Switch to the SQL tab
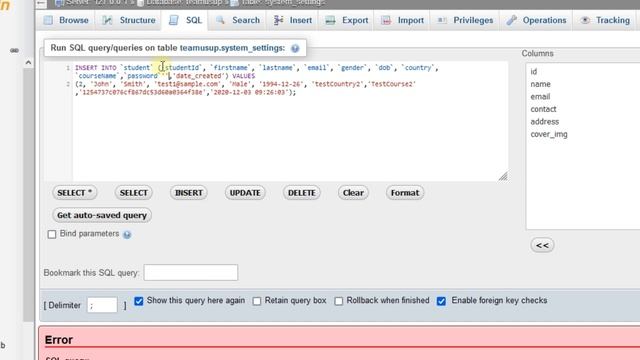The height and width of the screenshot is (360, 640). [x=185, y=20]
